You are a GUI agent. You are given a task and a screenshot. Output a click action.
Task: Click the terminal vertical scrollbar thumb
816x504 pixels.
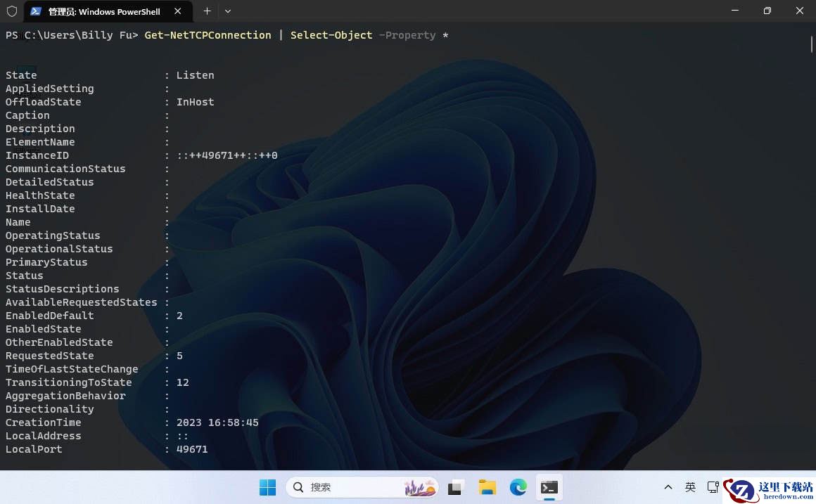(811, 44)
